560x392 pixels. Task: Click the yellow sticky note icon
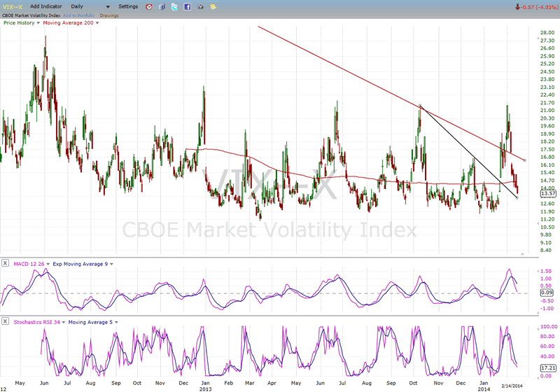(213, 7)
